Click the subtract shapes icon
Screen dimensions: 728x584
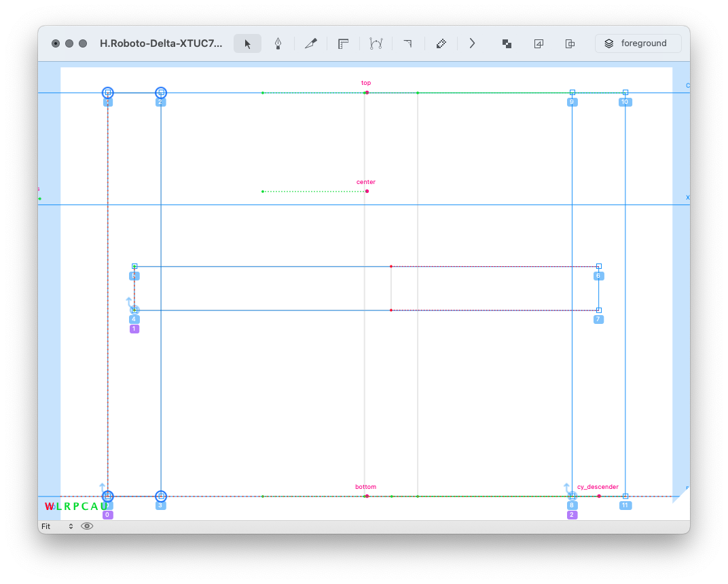point(570,43)
